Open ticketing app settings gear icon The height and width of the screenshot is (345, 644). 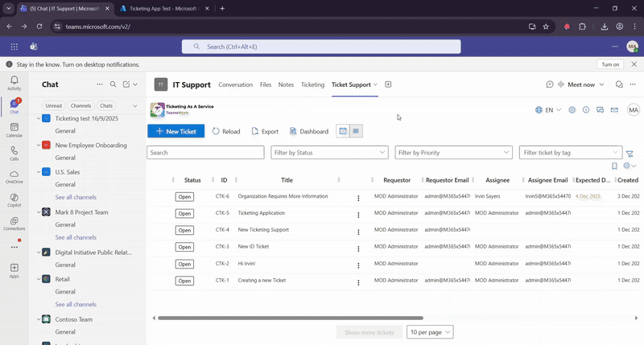(572, 110)
